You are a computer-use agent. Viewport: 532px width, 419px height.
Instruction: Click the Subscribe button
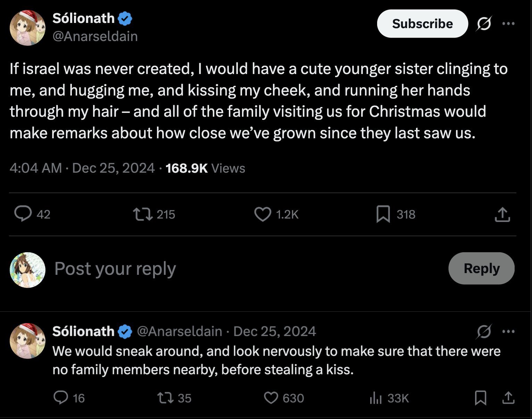(x=422, y=24)
